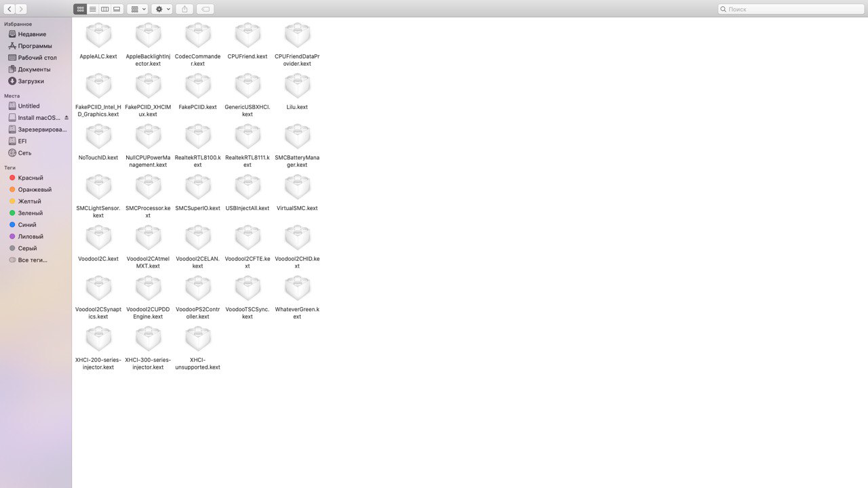Viewport: 868px width, 488px height.
Task: Select the CPUFriend.kext icon
Action: click(248, 35)
